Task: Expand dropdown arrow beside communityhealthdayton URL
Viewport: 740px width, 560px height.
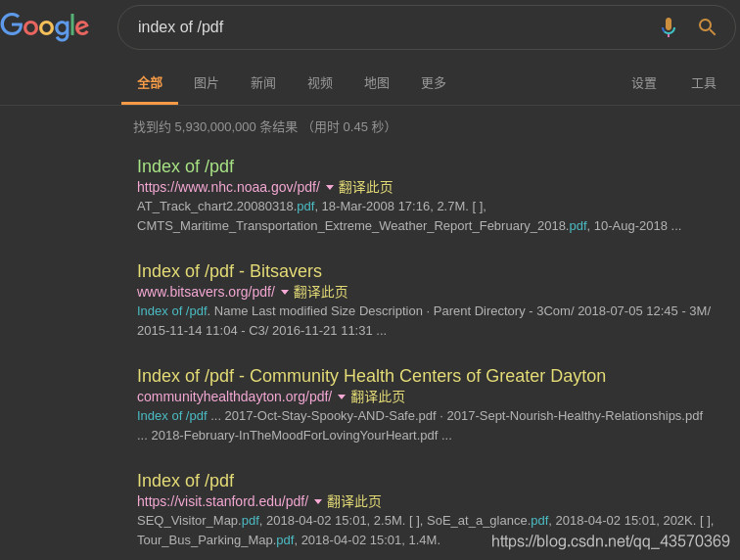Action: [x=342, y=397]
